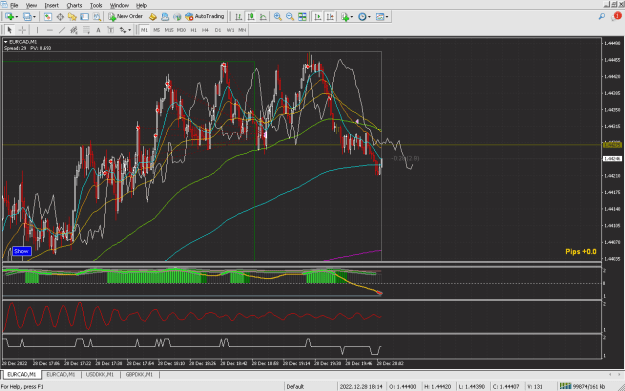Zoom out on the chart
The width and height of the screenshot is (625, 391).
tap(290, 17)
